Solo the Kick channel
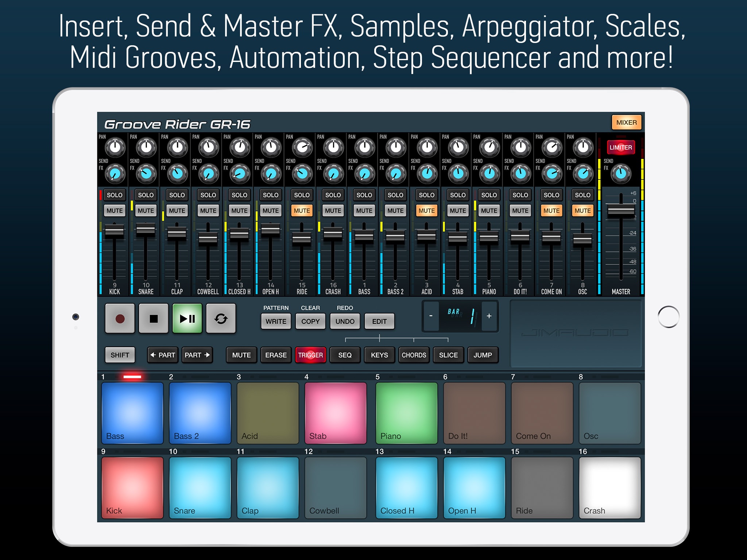747x560 pixels. tap(115, 195)
